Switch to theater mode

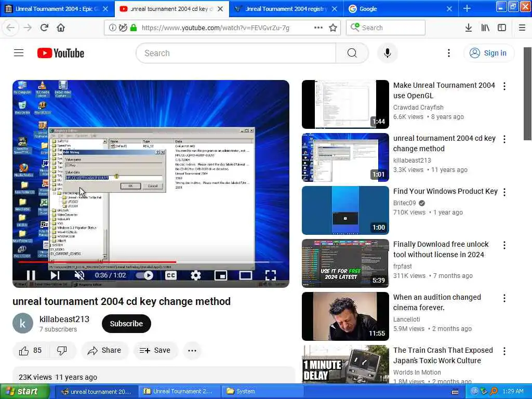245,275
